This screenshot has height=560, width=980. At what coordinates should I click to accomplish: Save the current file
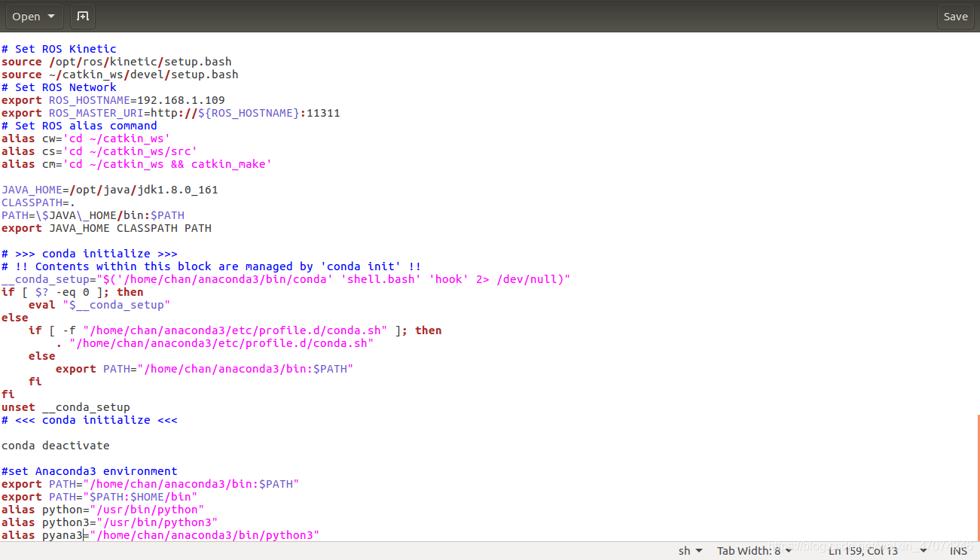(955, 16)
